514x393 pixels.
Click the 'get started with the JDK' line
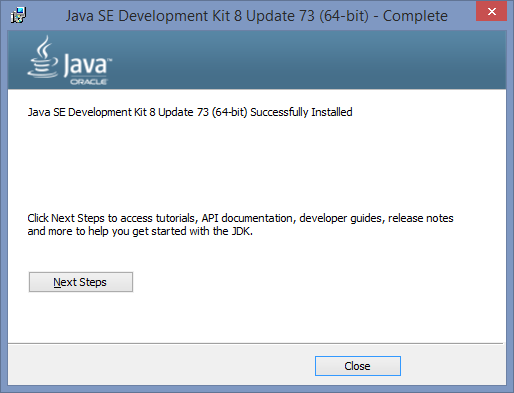tap(140, 231)
